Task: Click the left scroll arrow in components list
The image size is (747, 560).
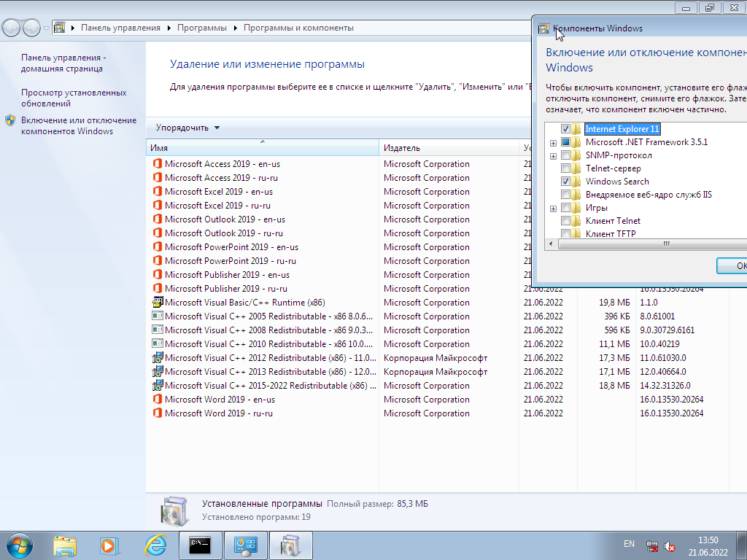Action: click(x=551, y=244)
